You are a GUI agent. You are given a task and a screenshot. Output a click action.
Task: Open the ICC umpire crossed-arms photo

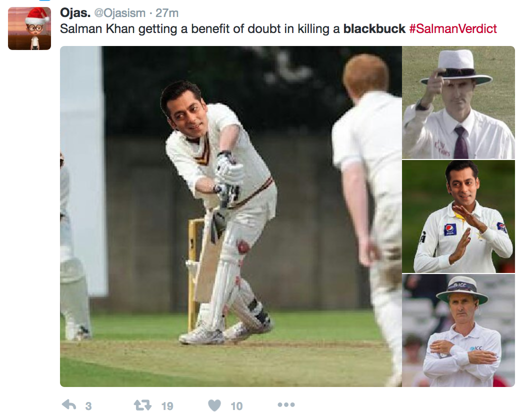click(458, 330)
